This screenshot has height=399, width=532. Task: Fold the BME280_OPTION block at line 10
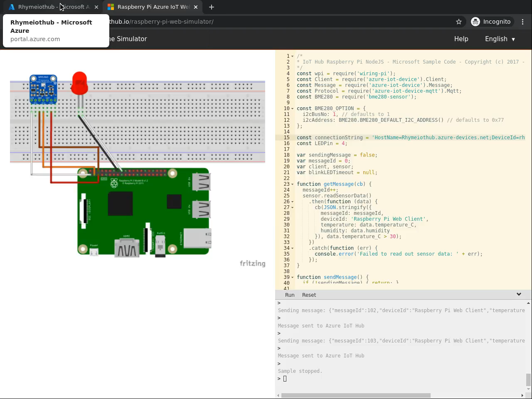click(292, 108)
